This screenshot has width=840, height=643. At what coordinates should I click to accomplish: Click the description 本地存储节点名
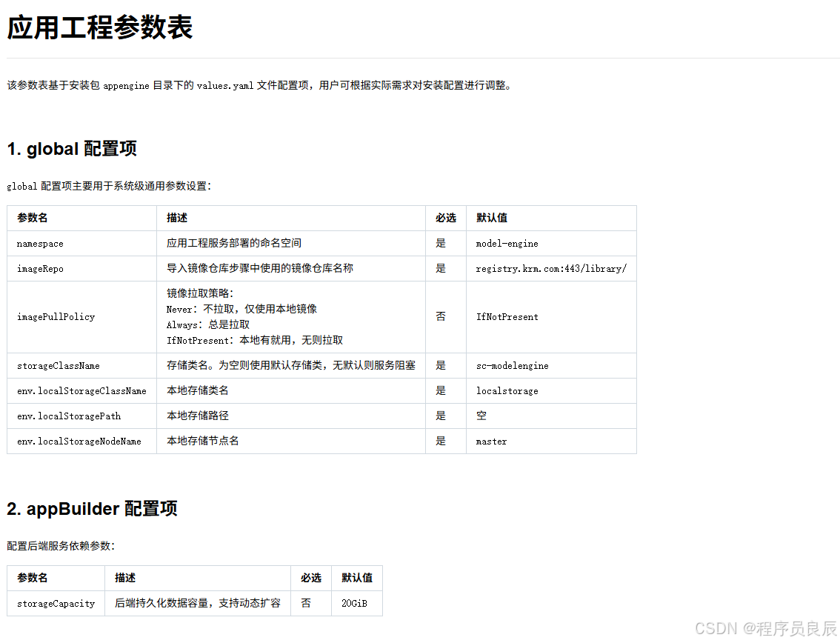(x=202, y=441)
